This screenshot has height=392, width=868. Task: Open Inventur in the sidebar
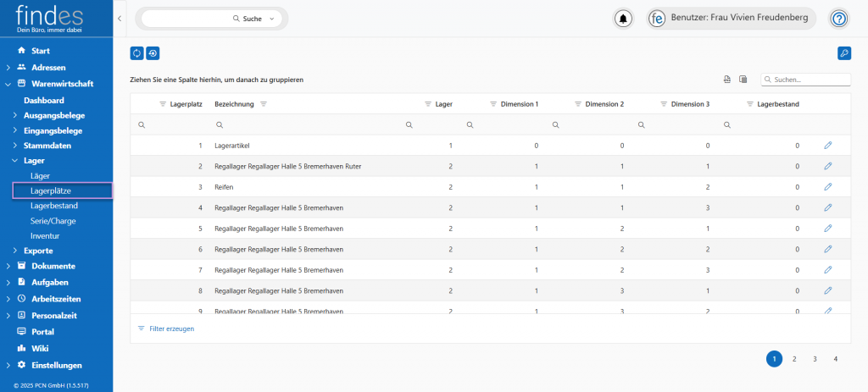pyautogui.click(x=45, y=235)
